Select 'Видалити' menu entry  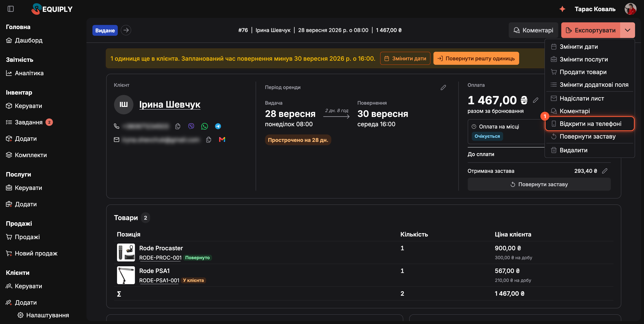(x=590, y=150)
